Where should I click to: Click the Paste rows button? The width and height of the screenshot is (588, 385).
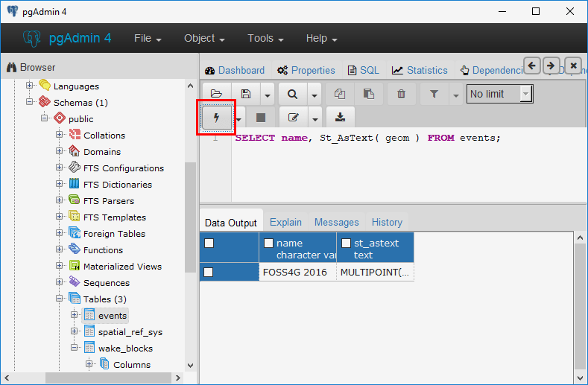click(369, 94)
